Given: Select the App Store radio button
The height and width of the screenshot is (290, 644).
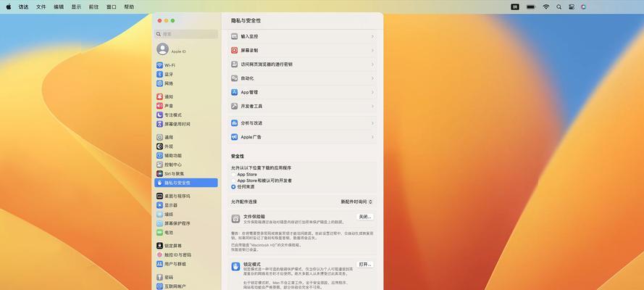Looking at the screenshot, I should pyautogui.click(x=233, y=175).
